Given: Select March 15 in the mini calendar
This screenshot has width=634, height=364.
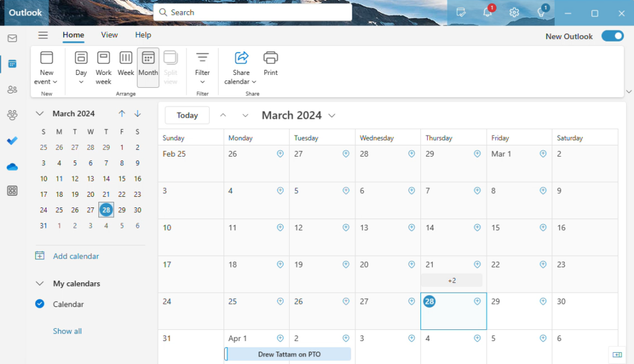Looking at the screenshot, I should coord(122,178).
